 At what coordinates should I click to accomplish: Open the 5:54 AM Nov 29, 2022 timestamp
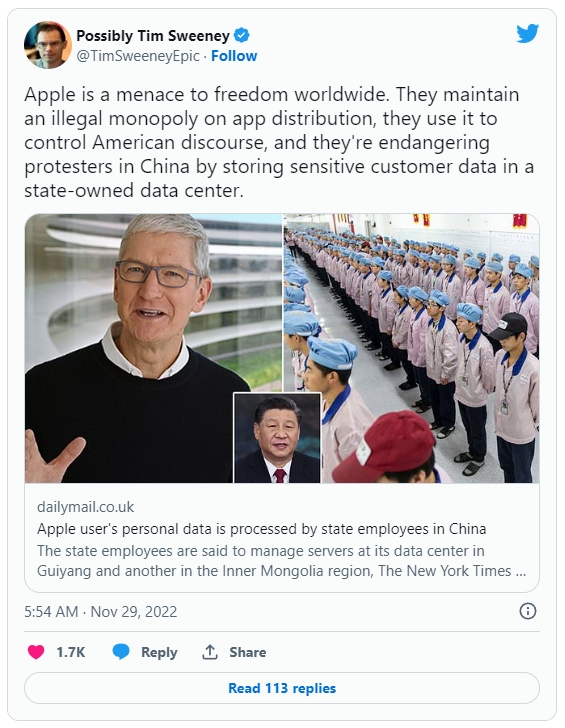coord(101,611)
